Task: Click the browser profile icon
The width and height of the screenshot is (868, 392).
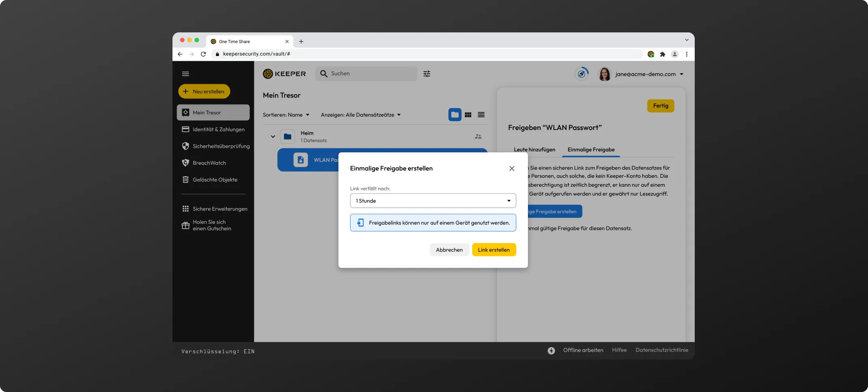Action: (x=674, y=54)
